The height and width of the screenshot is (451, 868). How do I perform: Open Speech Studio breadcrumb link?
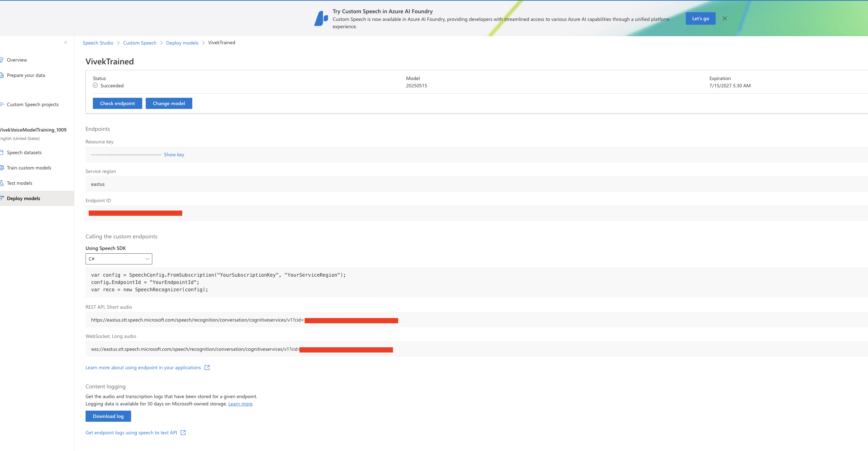pyautogui.click(x=98, y=43)
